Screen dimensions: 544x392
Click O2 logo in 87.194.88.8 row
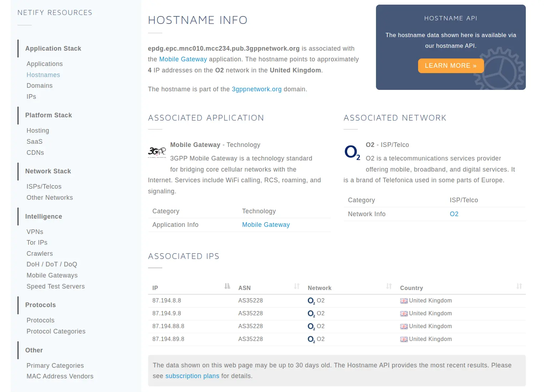click(x=311, y=327)
